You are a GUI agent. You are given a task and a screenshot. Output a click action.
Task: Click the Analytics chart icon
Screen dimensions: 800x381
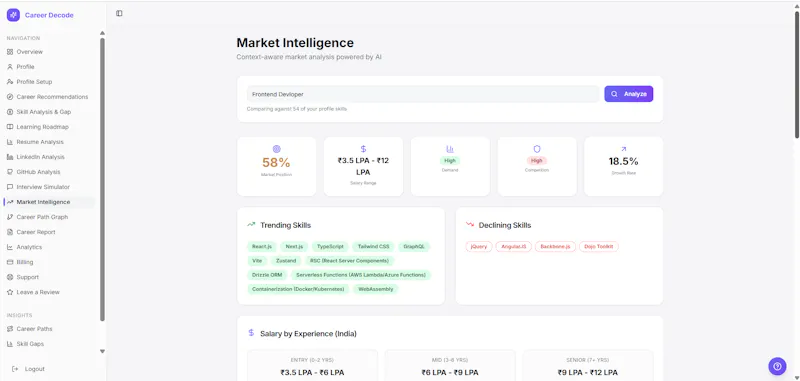coord(10,247)
